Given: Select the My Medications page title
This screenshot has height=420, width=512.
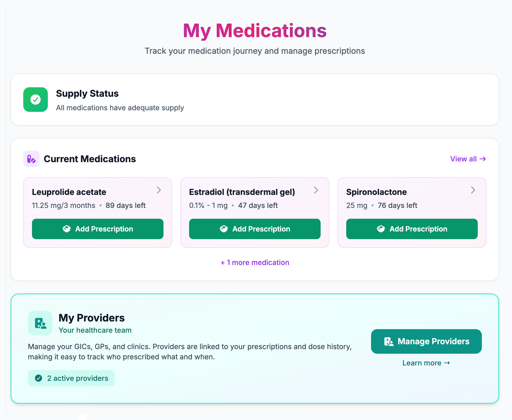Looking at the screenshot, I should click(255, 30).
